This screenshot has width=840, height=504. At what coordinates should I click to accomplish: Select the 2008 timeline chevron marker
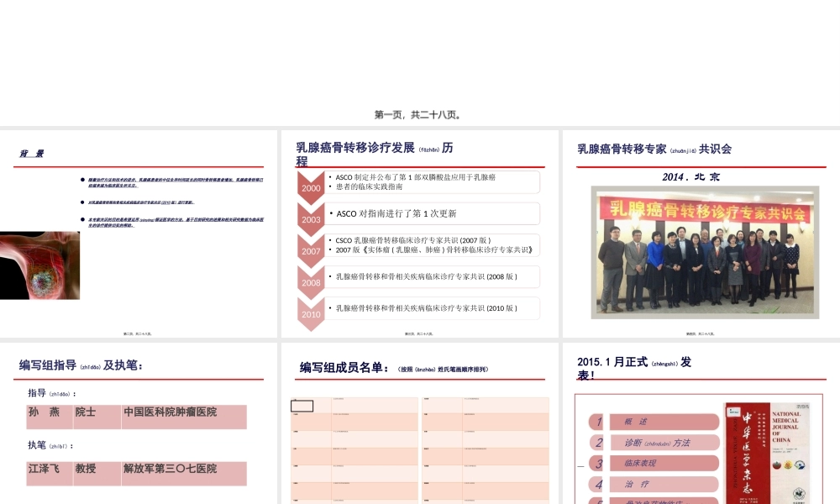coord(311,281)
